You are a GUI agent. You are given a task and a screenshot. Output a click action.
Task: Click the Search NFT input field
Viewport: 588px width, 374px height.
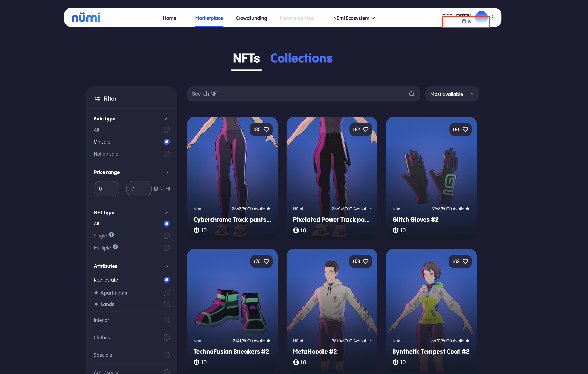click(x=298, y=94)
